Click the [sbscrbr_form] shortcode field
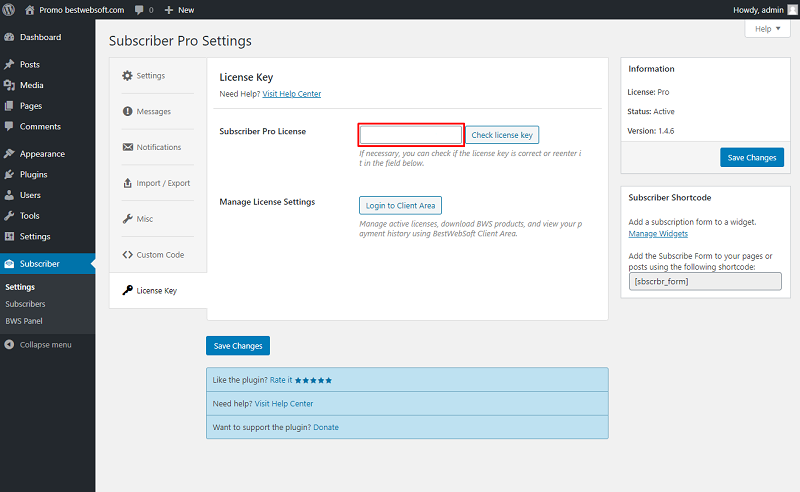 (705, 281)
